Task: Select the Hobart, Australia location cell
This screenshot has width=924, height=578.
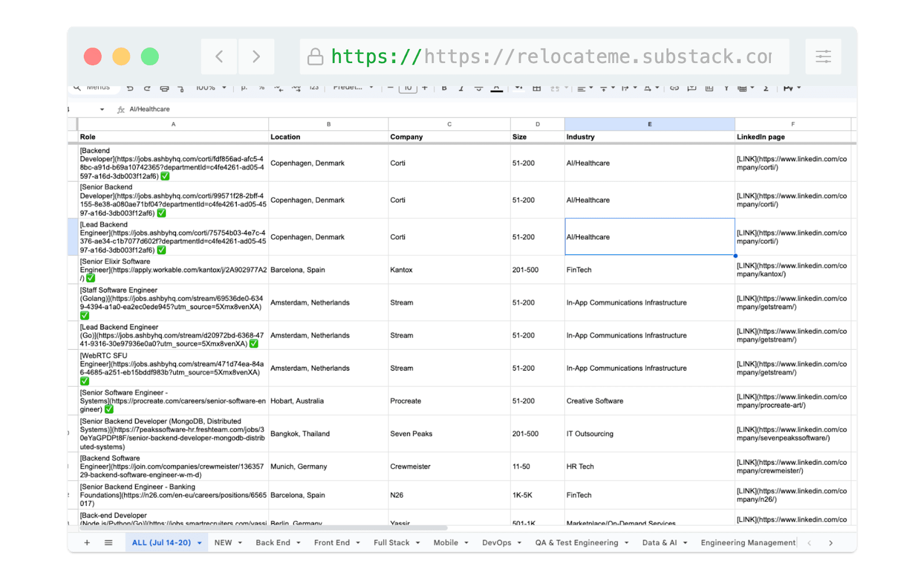Action: point(329,401)
